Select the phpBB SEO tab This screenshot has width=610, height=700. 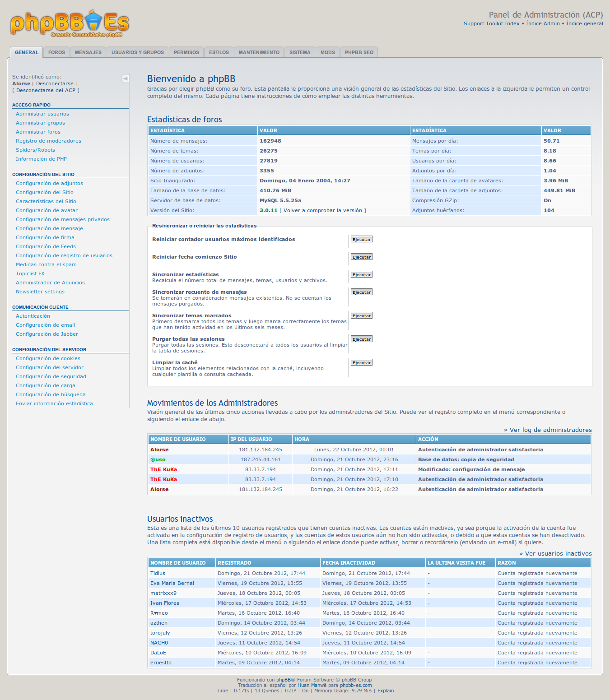point(359,52)
